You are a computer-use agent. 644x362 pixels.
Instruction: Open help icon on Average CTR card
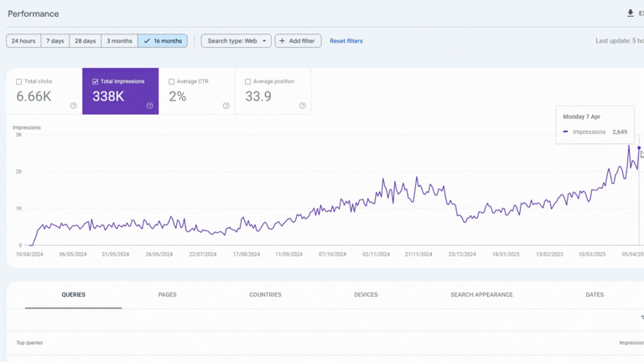[226, 106]
